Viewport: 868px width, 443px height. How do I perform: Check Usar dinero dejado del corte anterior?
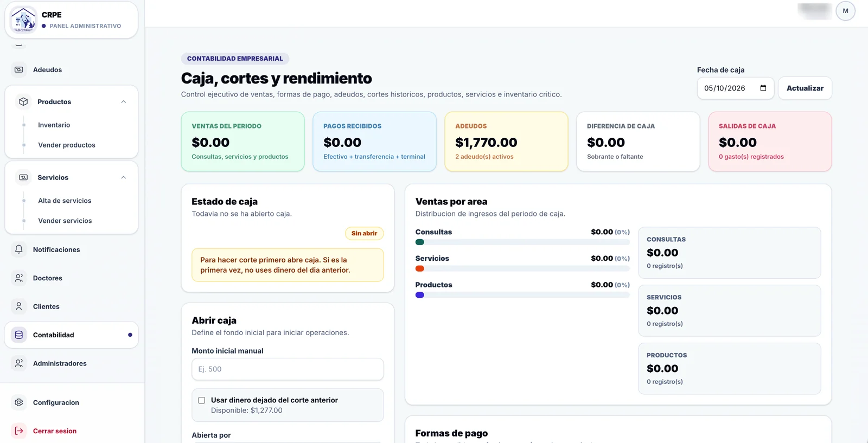point(202,400)
